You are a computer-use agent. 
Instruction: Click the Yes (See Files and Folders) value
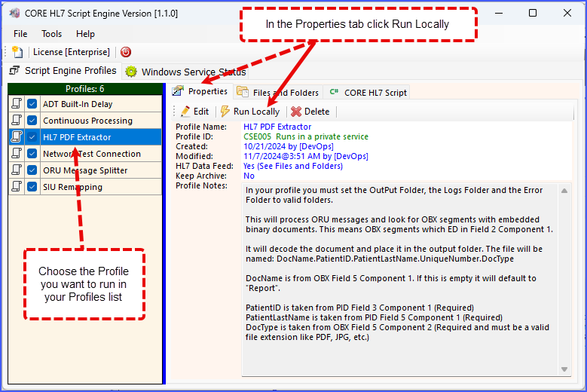(x=293, y=166)
